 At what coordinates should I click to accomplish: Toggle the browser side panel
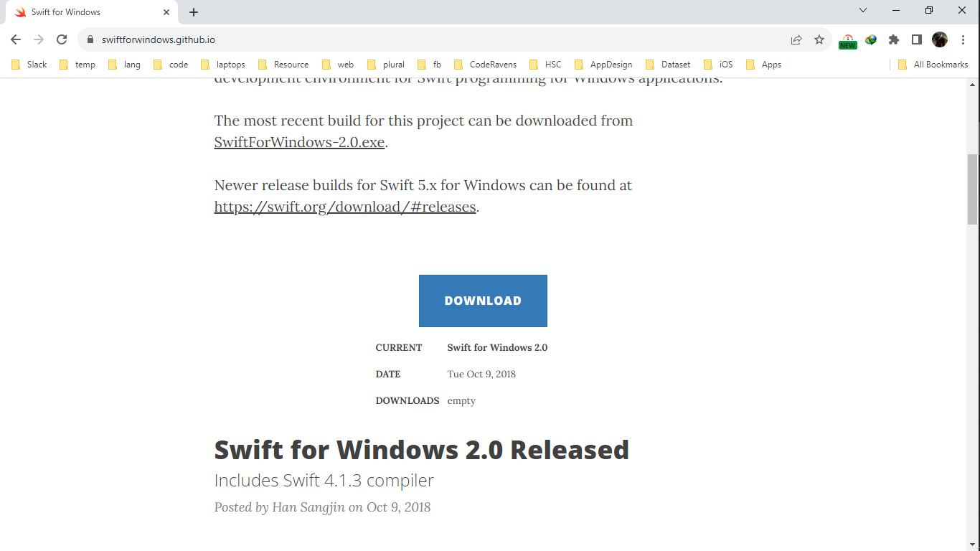(917, 40)
